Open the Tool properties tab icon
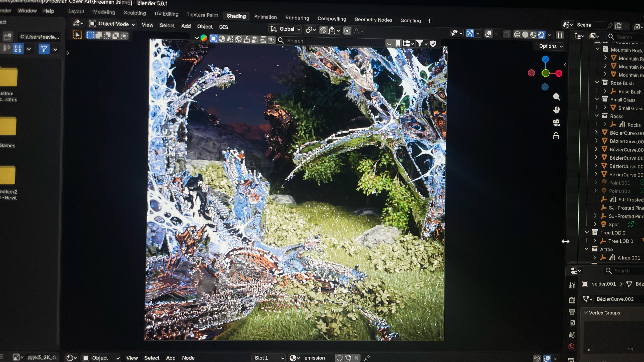This screenshot has height=362, width=644. (572, 285)
